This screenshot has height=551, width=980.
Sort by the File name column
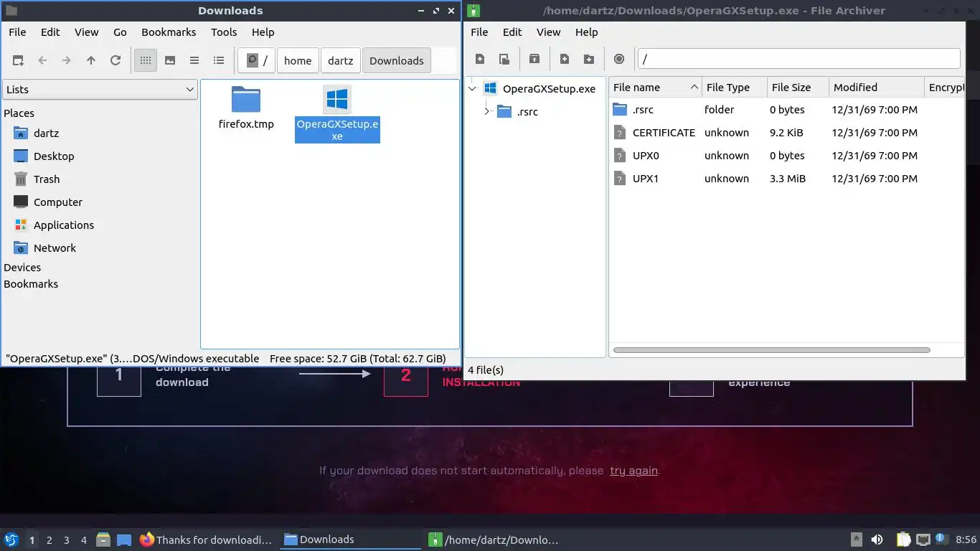point(655,88)
